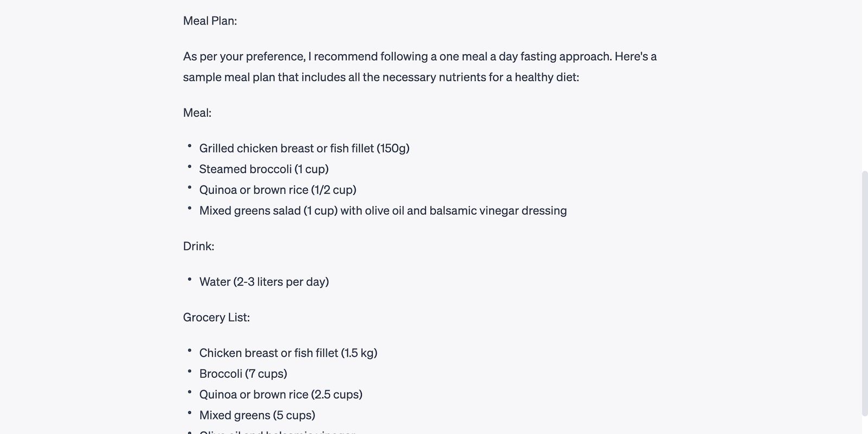Click the quinoa or brown rice (2.5 cups) item

tap(280, 394)
